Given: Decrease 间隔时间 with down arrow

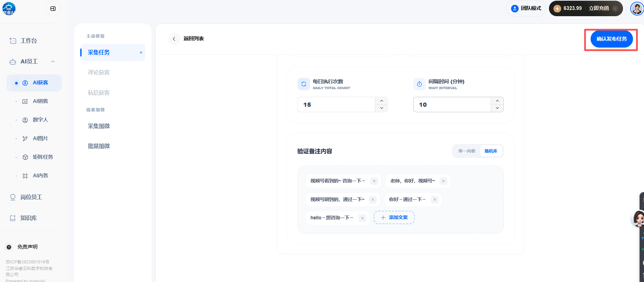Looking at the screenshot, I should coord(497,108).
